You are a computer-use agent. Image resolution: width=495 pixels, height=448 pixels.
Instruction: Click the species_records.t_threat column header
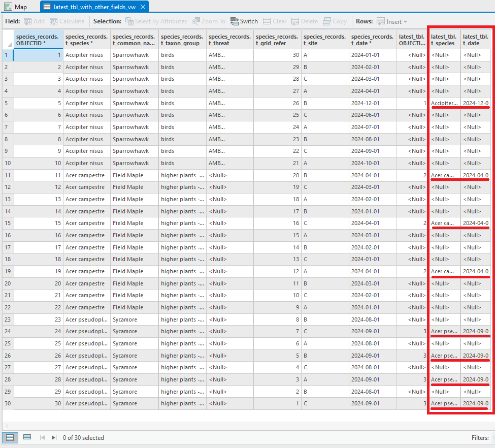pyautogui.click(x=230, y=40)
